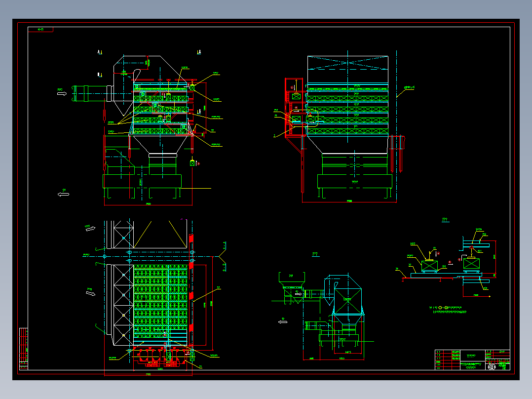
Task: Select the green note text under the detail view
Action: pos(448,310)
